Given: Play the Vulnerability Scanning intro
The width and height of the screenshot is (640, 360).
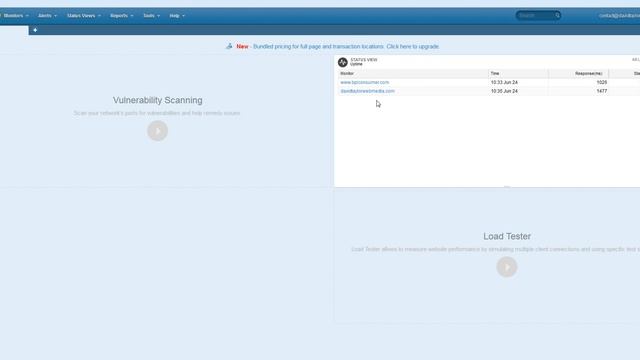Looking at the screenshot, I should pos(158,131).
